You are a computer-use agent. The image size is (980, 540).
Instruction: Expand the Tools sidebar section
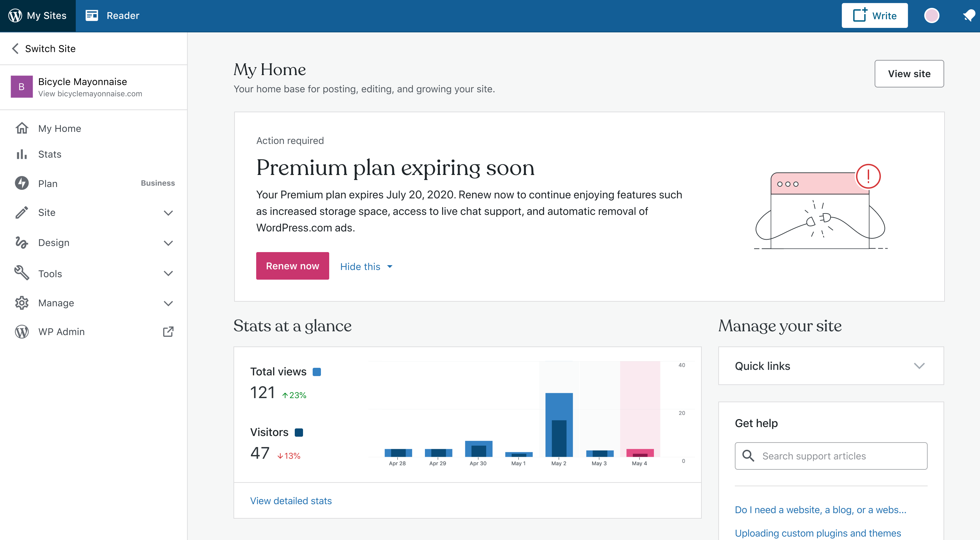(168, 273)
